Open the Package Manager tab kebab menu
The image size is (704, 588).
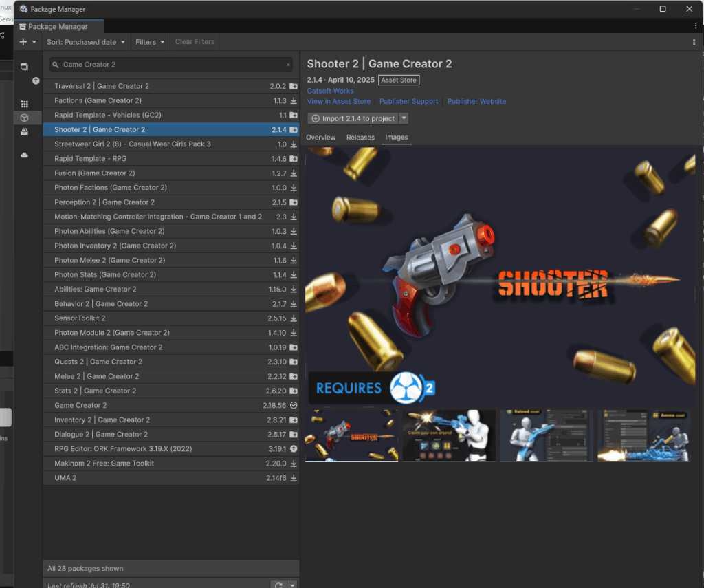[x=696, y=25]
